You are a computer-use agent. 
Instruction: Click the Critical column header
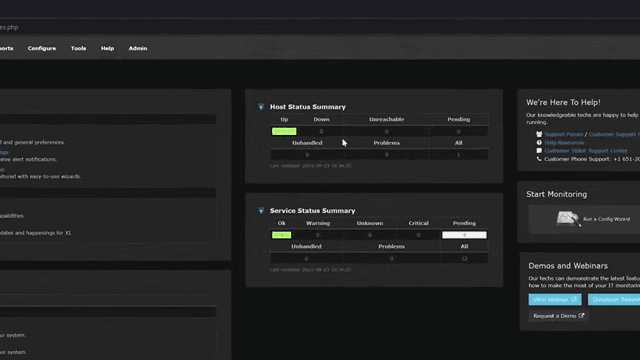click(x=418, y=223)
